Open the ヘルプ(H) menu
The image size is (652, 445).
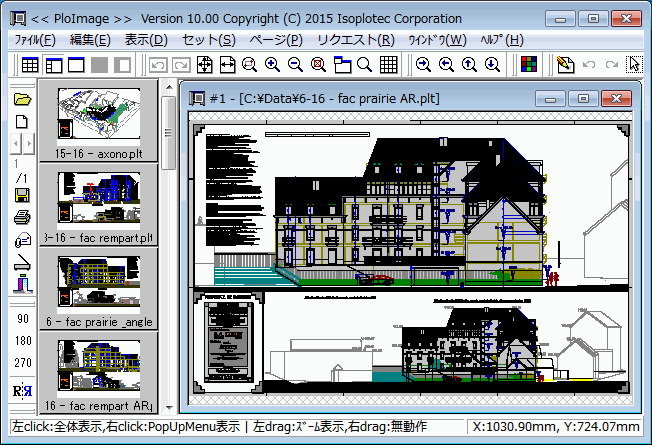click(501, 40)
